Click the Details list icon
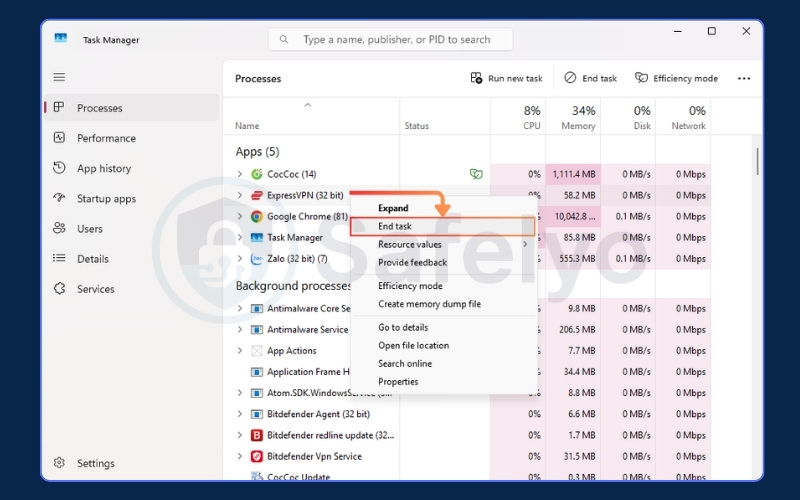 point(59,258)
